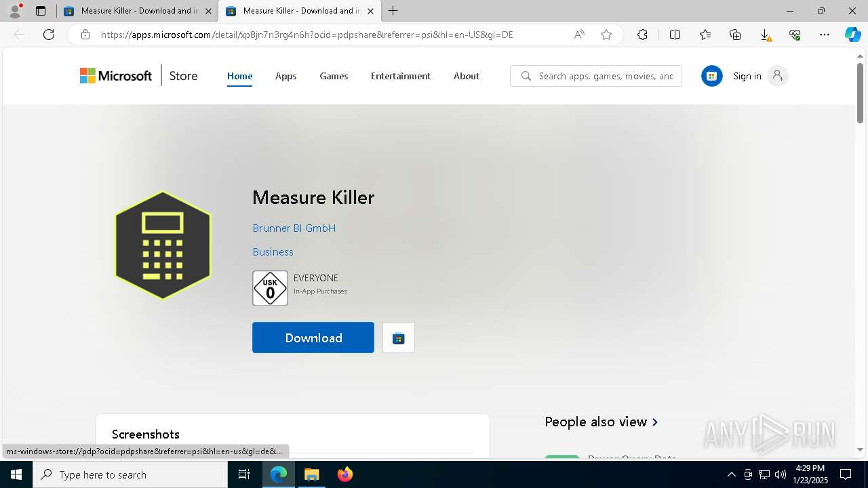Screen dimensions: 868x488
Task: Open volume control tray icon
Action: (781, 474)
